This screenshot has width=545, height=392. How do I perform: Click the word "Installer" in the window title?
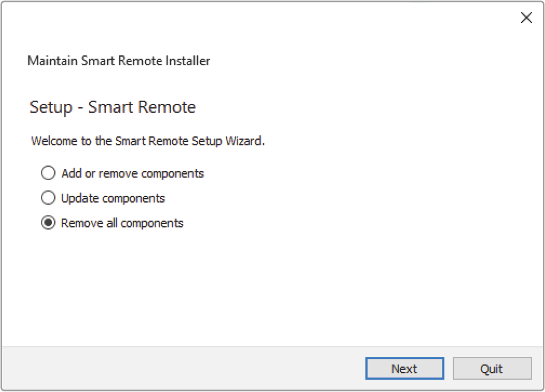(x=189, y=61)
